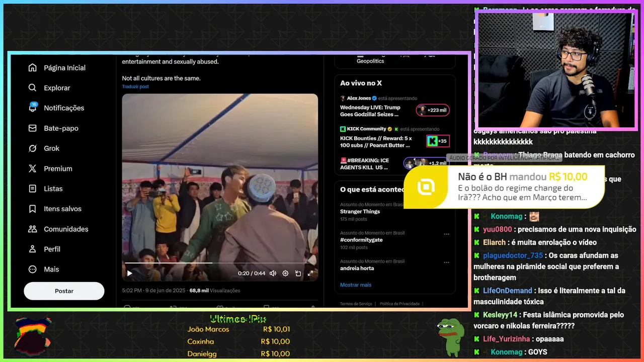Open the Listas icon
The width and height of the screenshot is (644, 362).
click(x=33, y=189)
